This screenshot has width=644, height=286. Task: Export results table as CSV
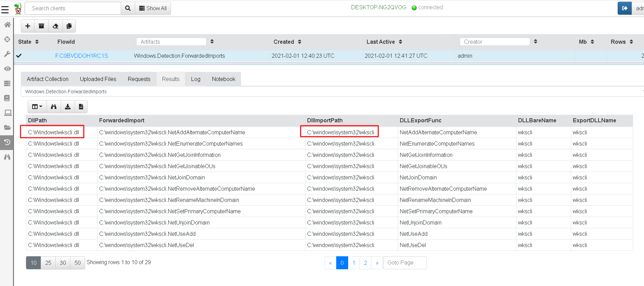81,107
